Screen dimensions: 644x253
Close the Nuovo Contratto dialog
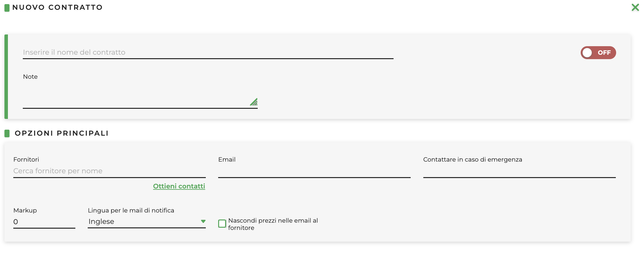click(635, 7)
